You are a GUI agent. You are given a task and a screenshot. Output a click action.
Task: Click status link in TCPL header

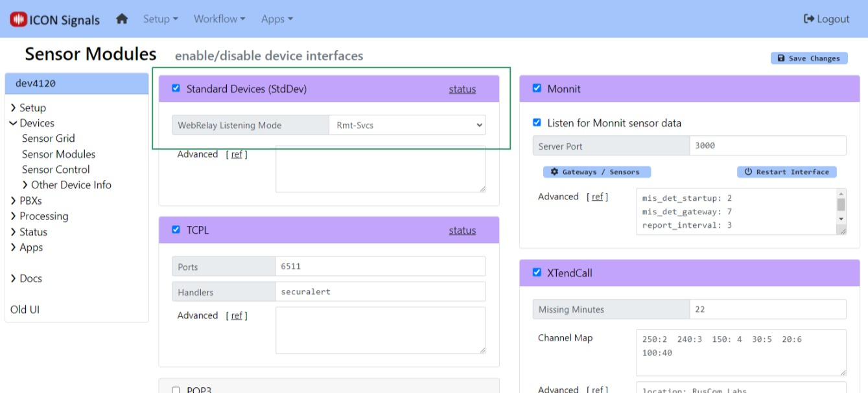point(462,230)
